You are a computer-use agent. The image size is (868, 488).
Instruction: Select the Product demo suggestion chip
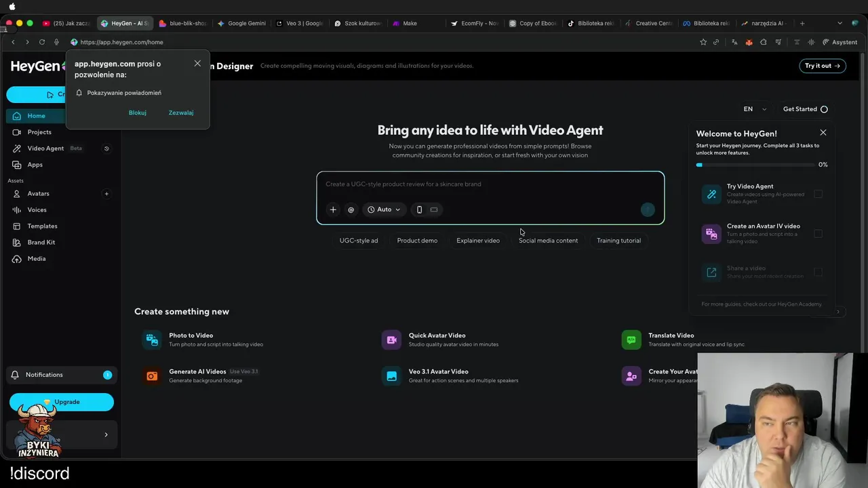point(417,241)
